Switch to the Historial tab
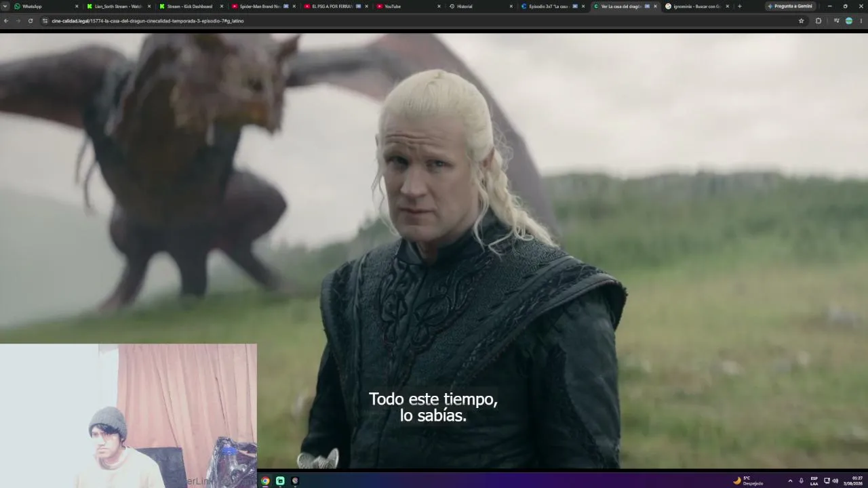 pyautogui.click(x=481, y=6)
